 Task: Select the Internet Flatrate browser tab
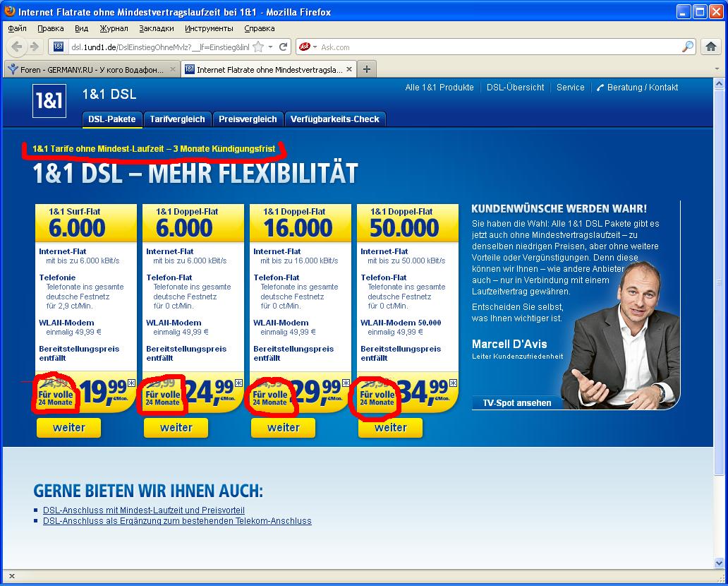pos(269,69)
